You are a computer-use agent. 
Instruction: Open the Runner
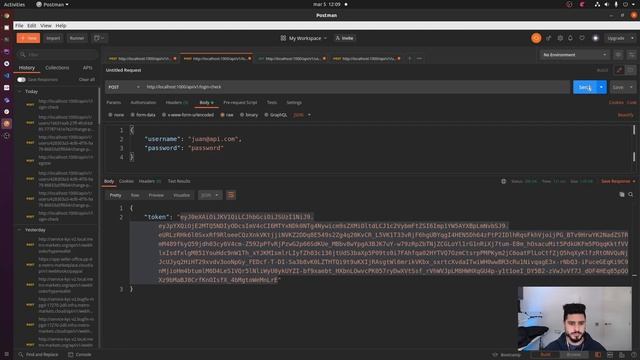(x=77, y=38)
